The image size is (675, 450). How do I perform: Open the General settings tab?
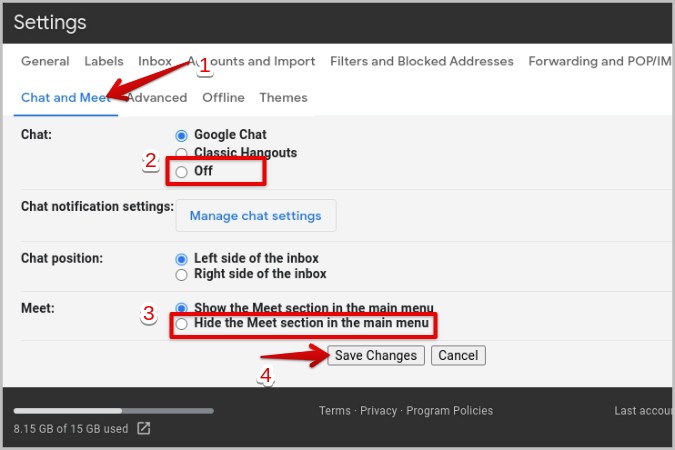click(x=45, y=61)
